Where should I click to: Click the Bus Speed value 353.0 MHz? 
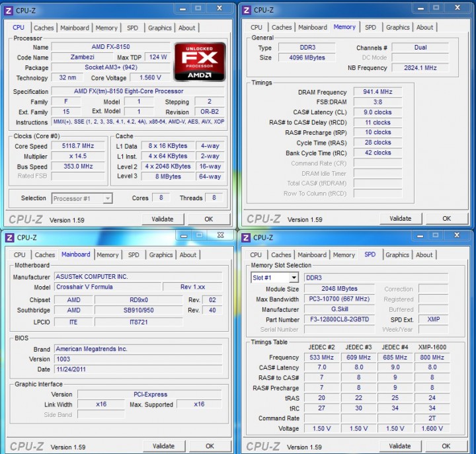(78, 167)
